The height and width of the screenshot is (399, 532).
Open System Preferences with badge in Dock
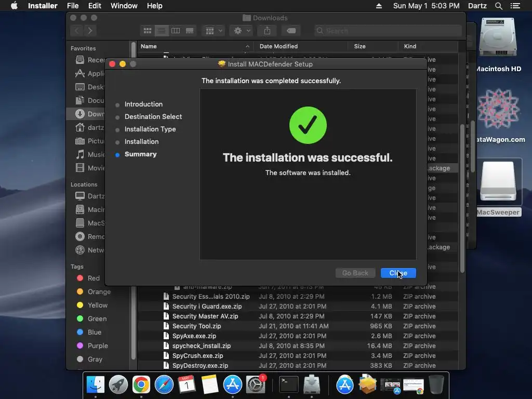pyautogui.click(x=256, y=384)
